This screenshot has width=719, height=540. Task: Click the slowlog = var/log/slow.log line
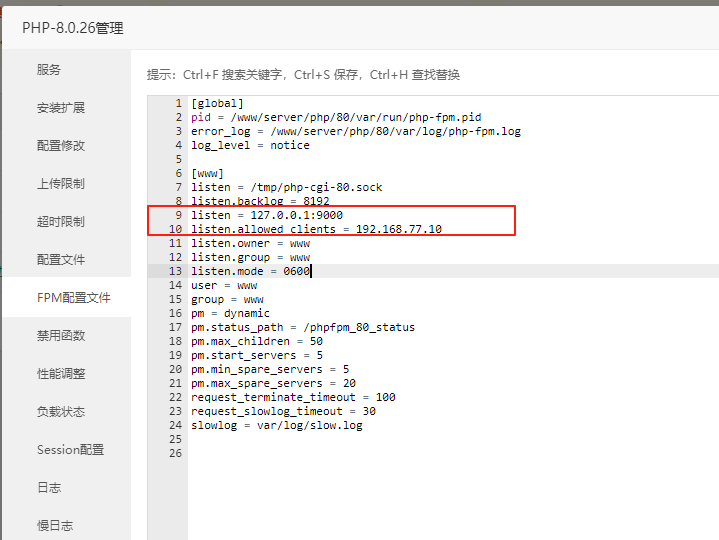(276, 425)
